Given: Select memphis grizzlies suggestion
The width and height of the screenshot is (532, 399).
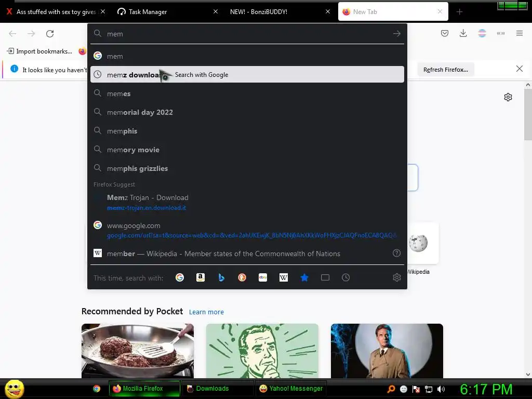Looking at the screenshot, I should click(x=247, y=168).
